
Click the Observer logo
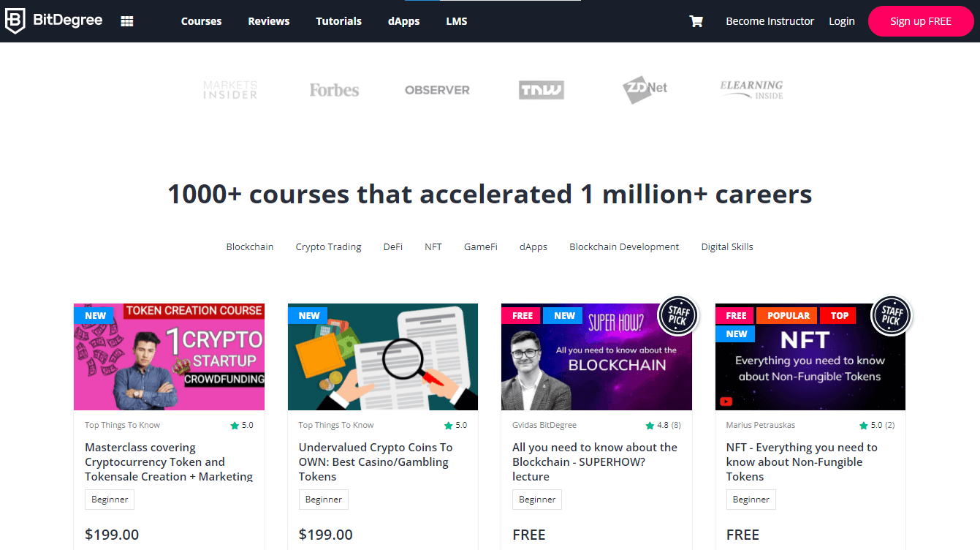(x=437, y=90)
